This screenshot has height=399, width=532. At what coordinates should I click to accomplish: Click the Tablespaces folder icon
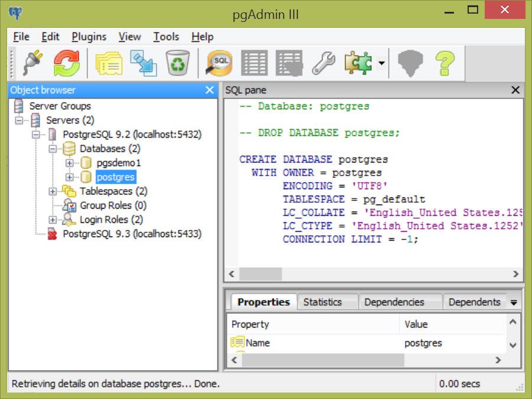pos(69,192)
